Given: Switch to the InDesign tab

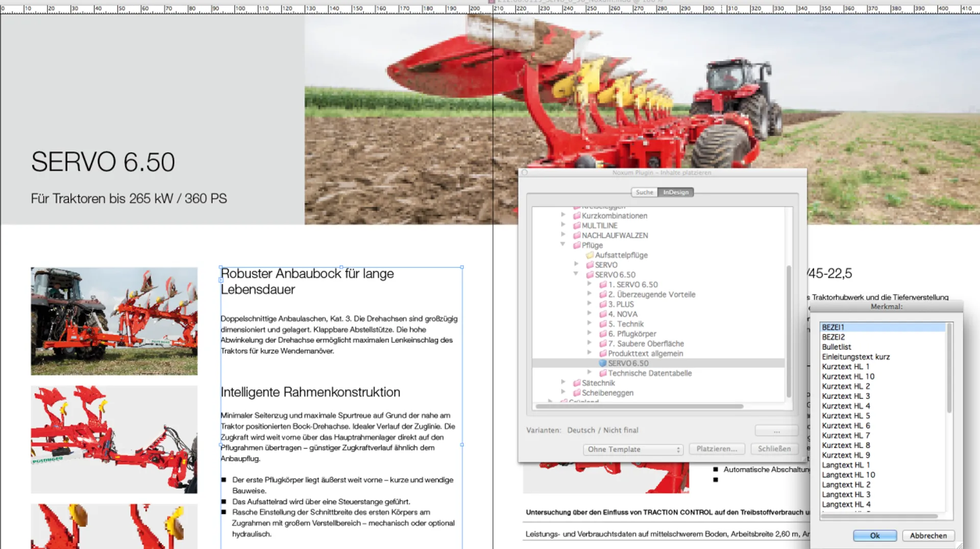Looking at the screenshot, I should [x=676, y=192].
